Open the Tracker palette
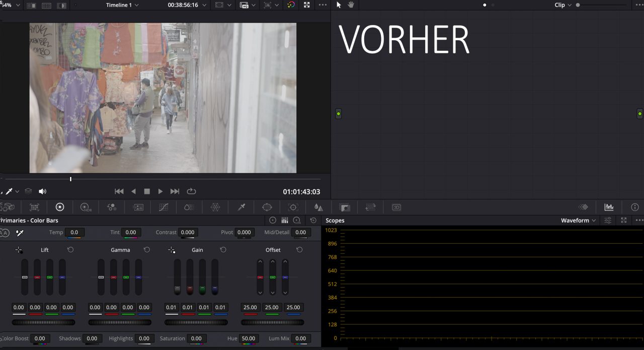 click(293, 207)
